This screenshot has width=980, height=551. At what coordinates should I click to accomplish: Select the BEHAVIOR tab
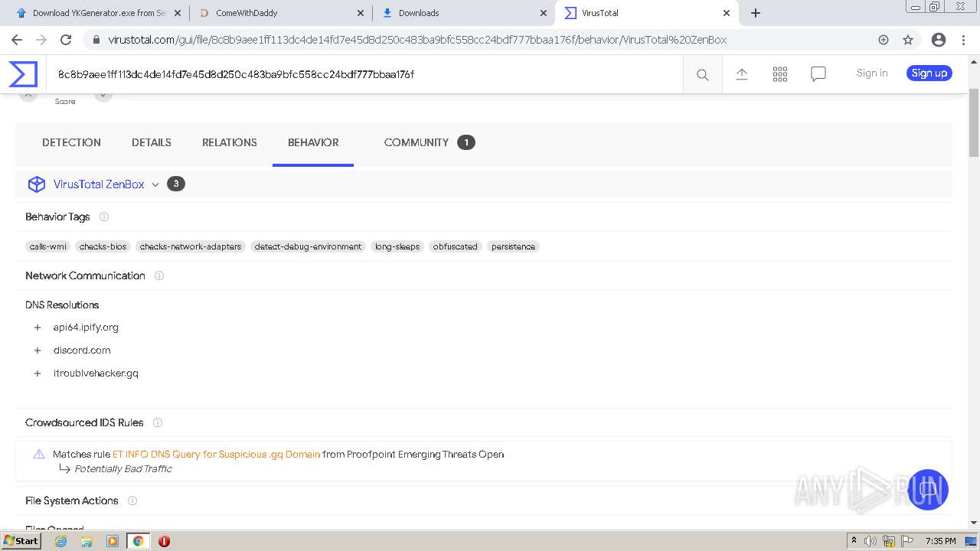coord(313,142)
